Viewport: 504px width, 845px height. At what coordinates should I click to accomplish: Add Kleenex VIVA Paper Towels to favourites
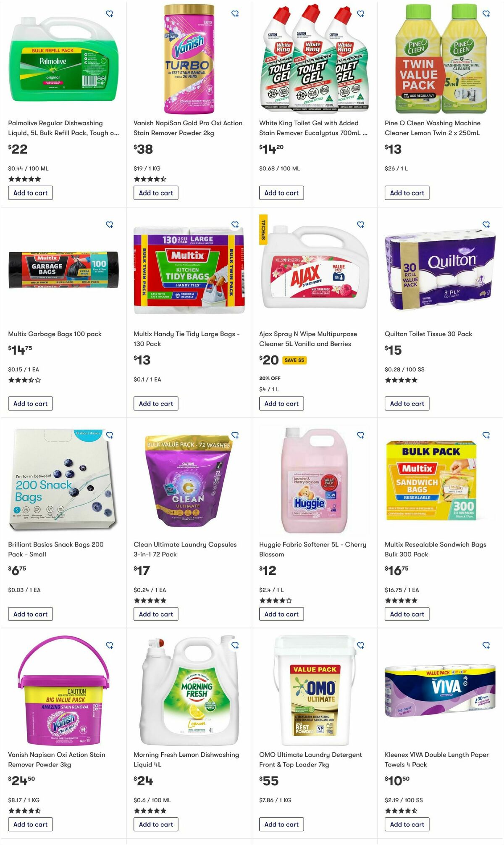pos(486,646)
